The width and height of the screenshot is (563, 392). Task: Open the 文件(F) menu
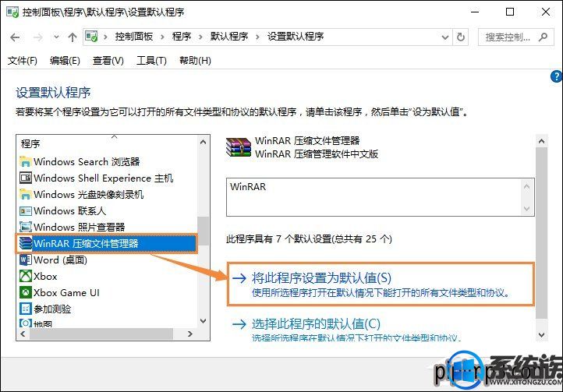coord(23,61)
